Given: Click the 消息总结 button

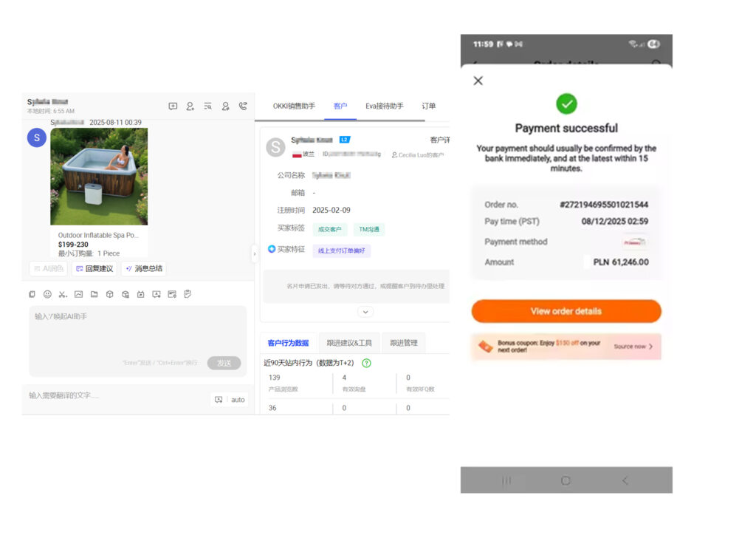Looking at the screenshot, I should pyautogui.click(x=144, y=268).
